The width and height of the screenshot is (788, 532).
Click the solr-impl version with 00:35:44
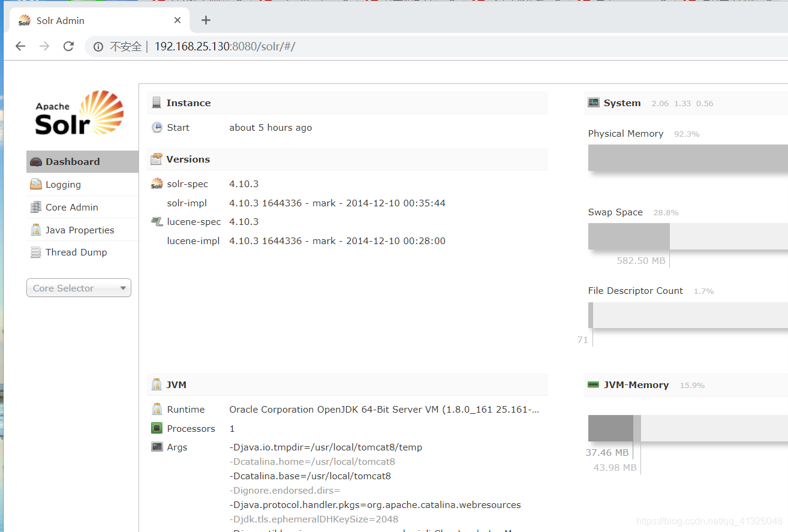[337, 203]
